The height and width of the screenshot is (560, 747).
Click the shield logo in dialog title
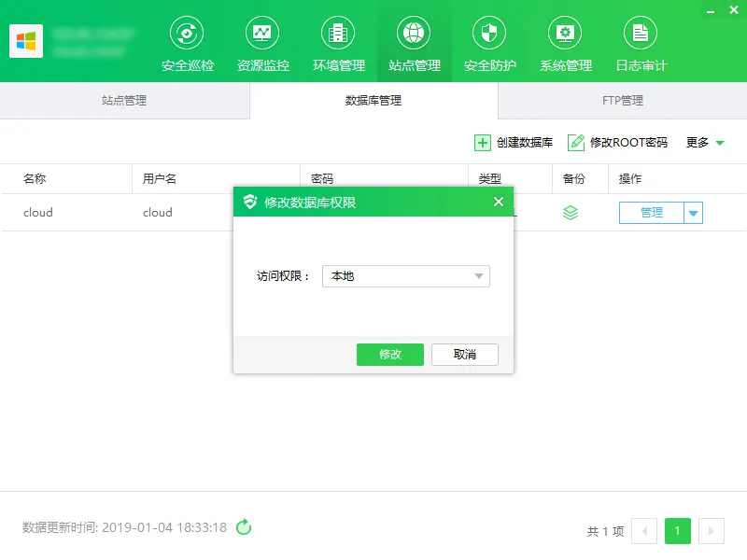[x=249, y=202]
